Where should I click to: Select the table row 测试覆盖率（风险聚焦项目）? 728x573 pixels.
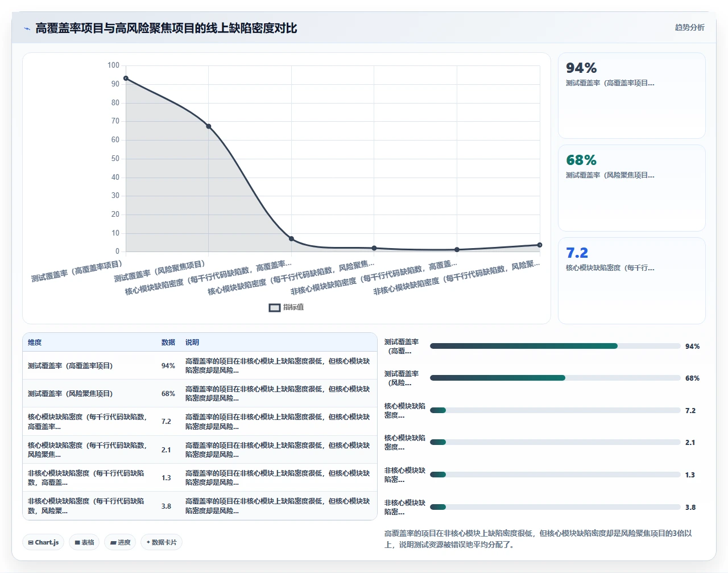(200, 393)
